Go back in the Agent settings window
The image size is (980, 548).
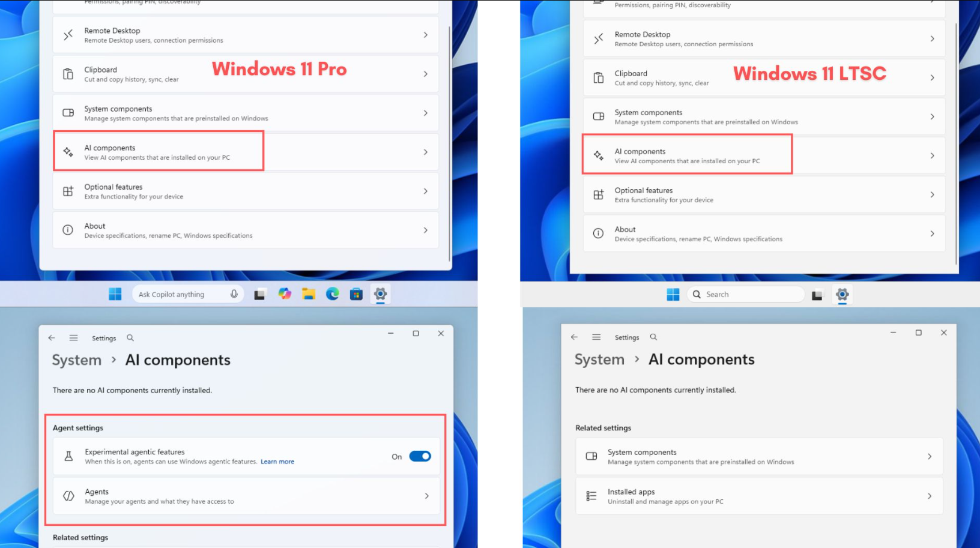pos(52,338)
